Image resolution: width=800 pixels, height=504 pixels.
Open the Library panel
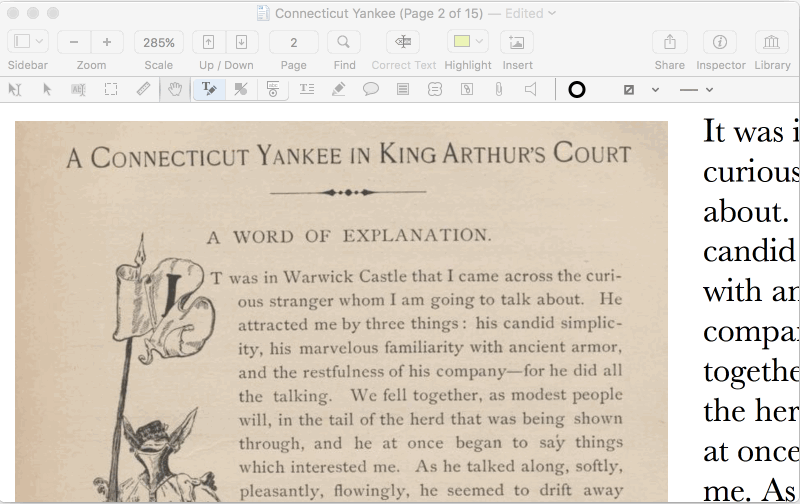(771, 42)
